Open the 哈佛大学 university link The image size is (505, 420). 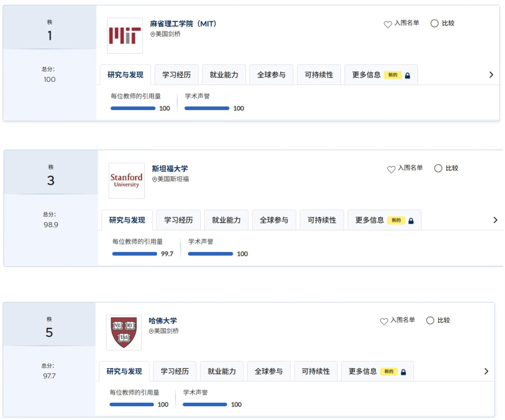click(163, 320)
